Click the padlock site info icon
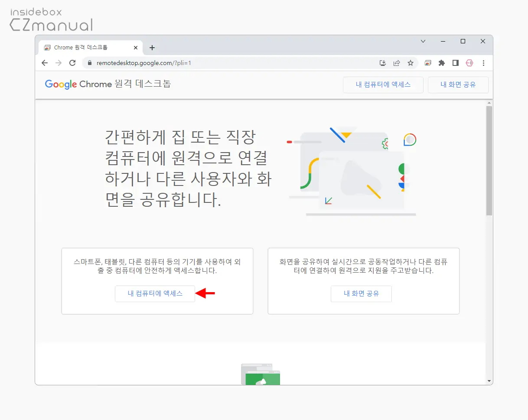Screen dimensions: 528x420 [90, 63]
